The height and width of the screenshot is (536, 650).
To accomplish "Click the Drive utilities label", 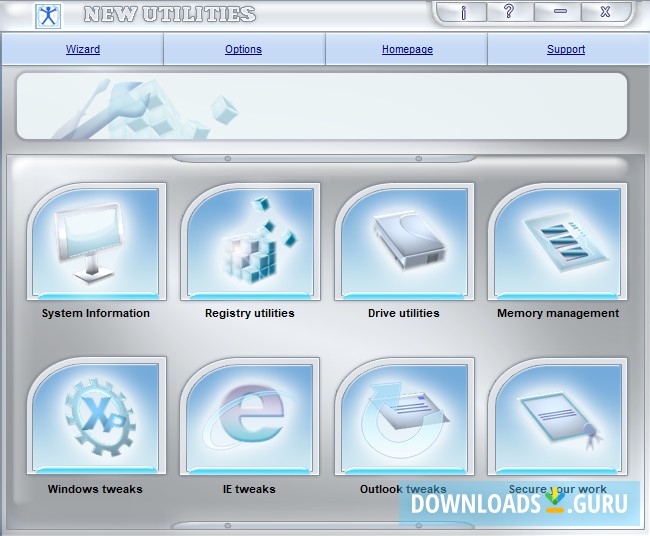I will 404,313.
